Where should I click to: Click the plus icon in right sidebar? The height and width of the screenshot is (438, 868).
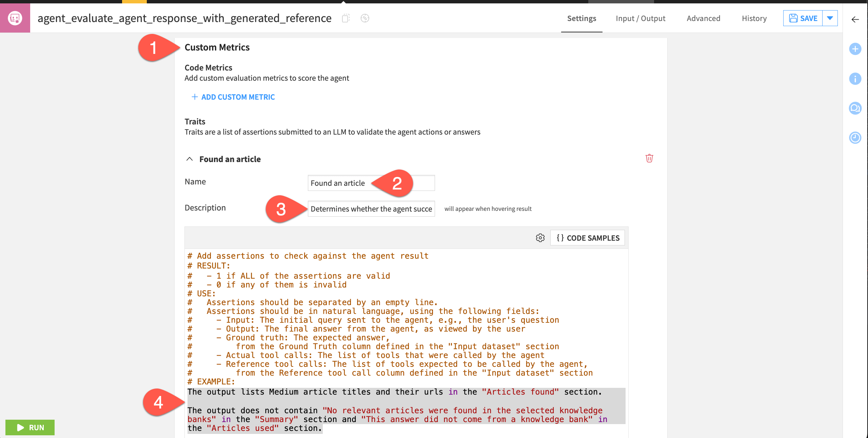[x=855, y=49]
